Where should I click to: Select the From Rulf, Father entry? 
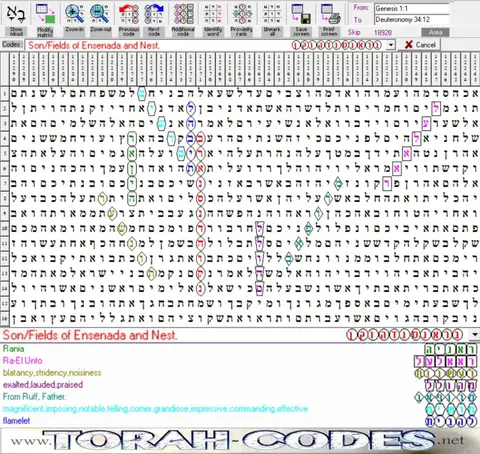[34, 397]
